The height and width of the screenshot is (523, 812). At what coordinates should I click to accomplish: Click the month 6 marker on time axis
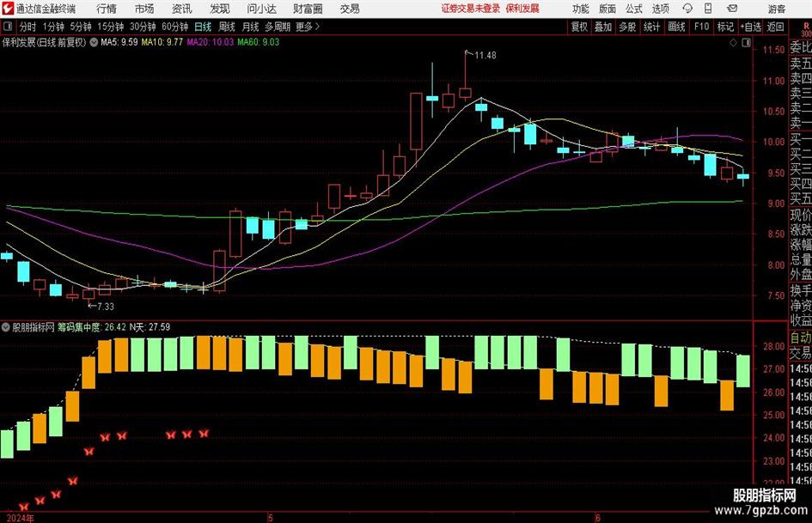click(597, 518)
